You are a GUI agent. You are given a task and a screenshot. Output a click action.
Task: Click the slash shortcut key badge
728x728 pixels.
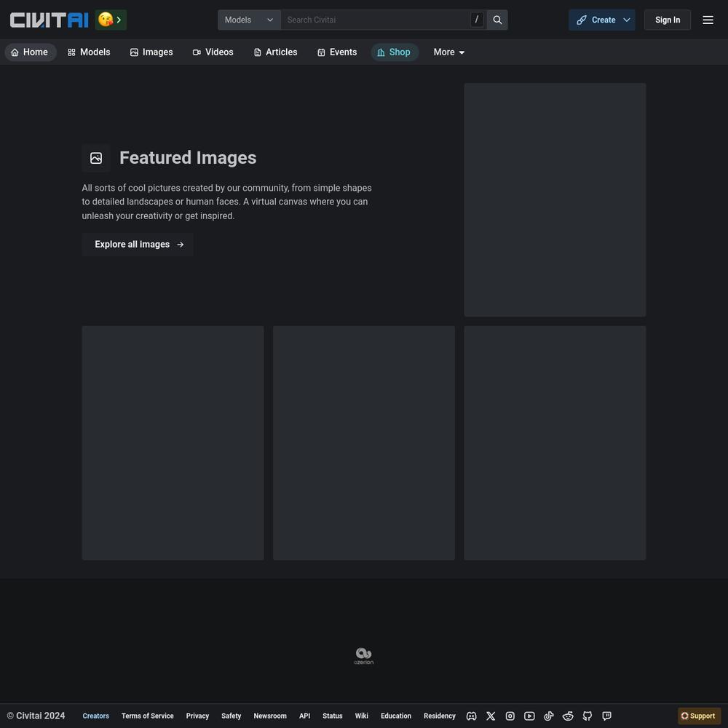(x=477, y=20)
